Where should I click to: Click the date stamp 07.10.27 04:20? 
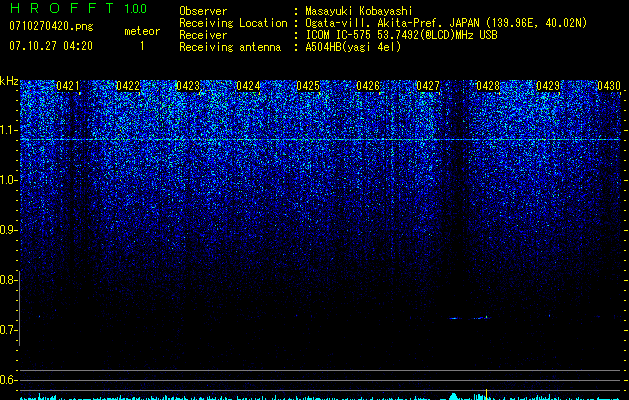51,46
